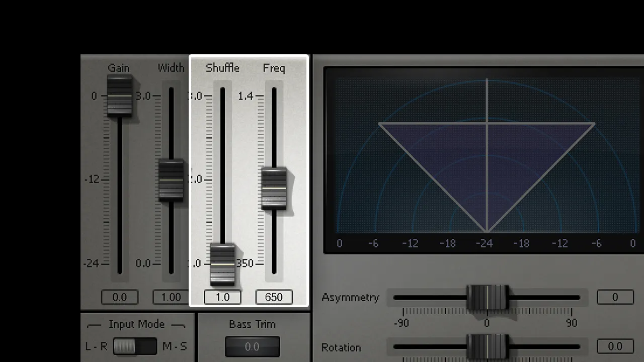Click the Shuffle panel header label
Screen dimensions: 644x362
click(222, 68)
